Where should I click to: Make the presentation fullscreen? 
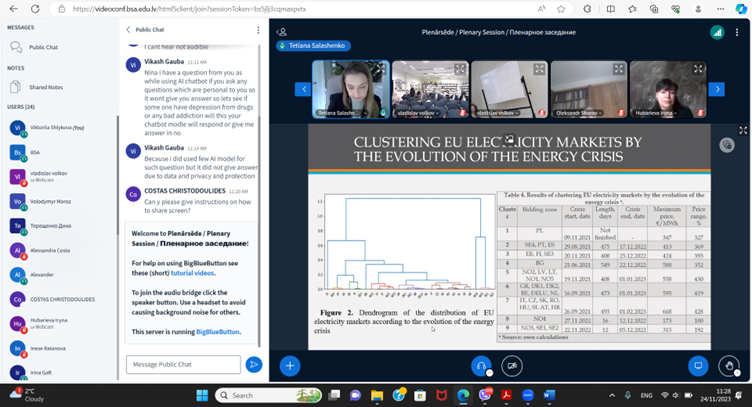742,130
